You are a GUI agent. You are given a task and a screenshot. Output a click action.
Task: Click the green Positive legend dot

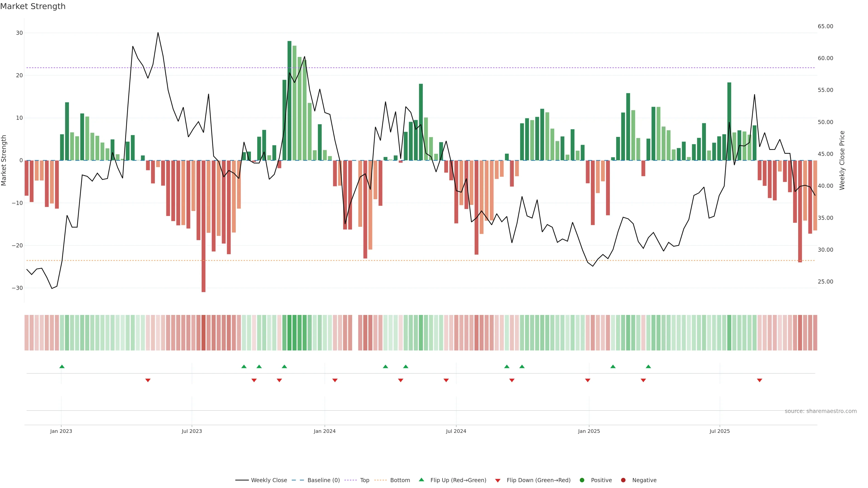582,480
